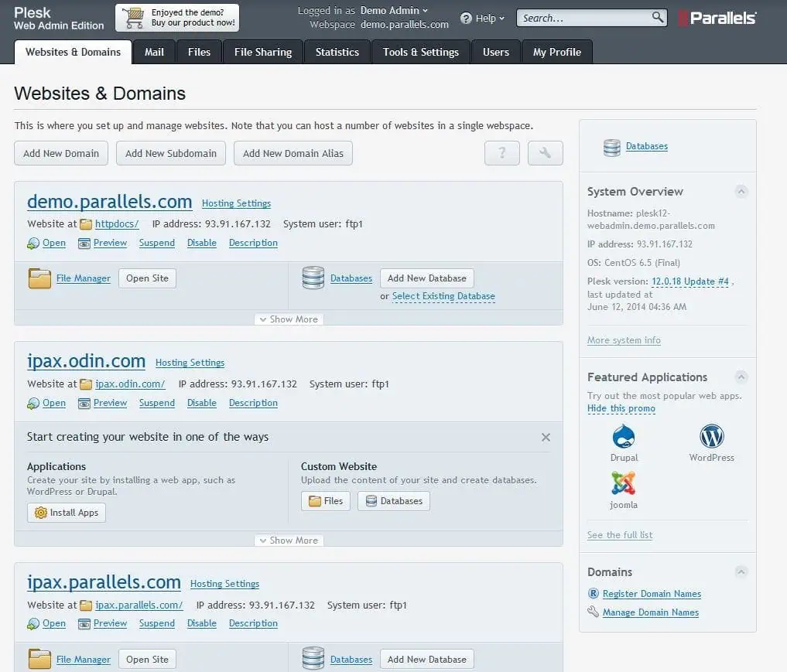Screen dimensions: 787x672
Task: Click the Add New Domain button
Action: (x=61, y=153)
